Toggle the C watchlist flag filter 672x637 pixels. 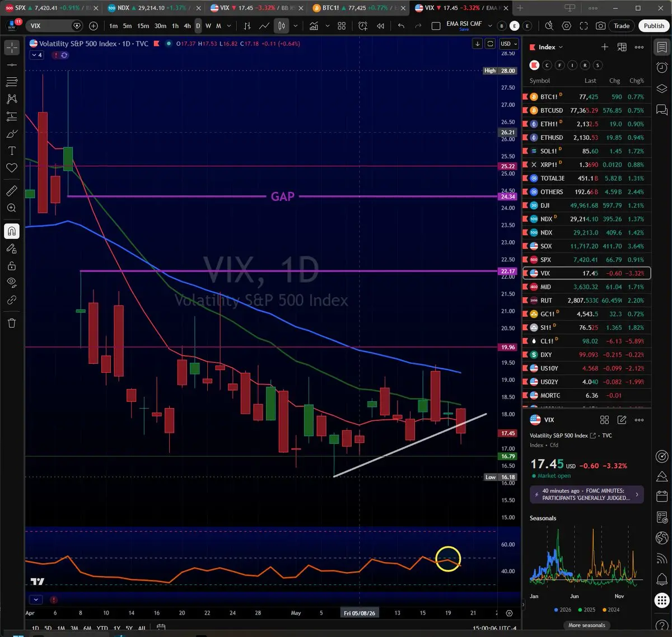click(x=547, y=65)
